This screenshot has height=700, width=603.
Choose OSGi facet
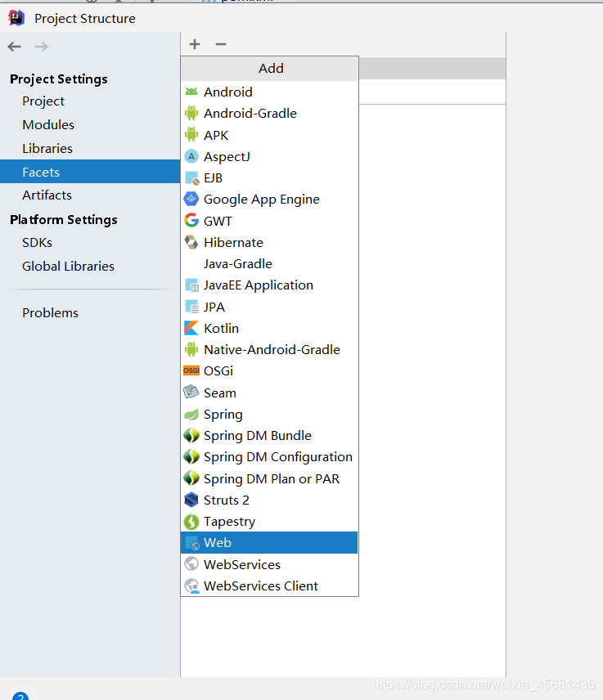pos(269,371)
